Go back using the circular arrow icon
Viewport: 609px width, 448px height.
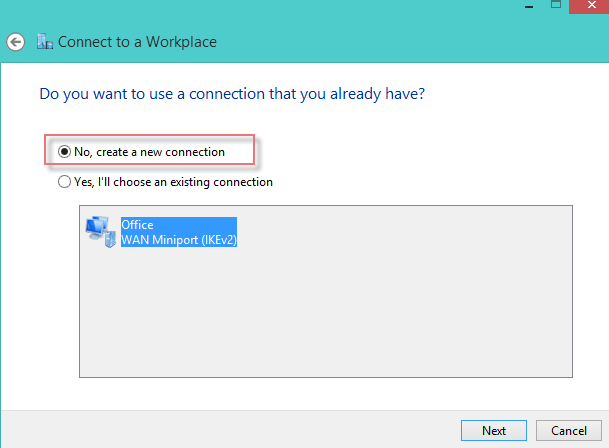(x=16, y=42)
